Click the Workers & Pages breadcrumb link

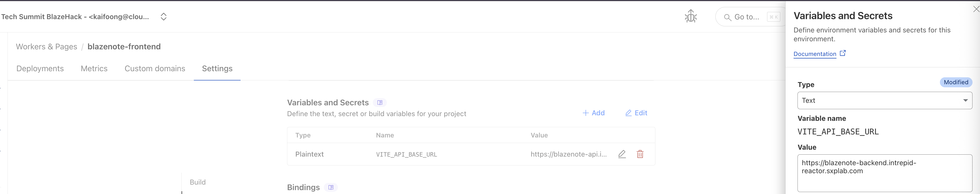point(46,47)
